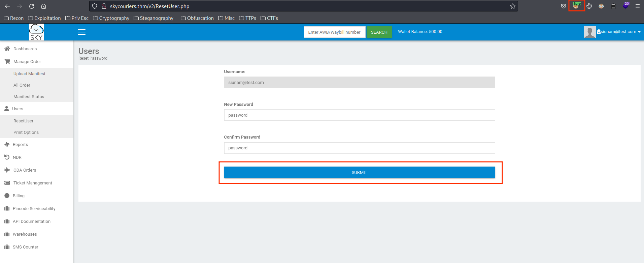Viewport: 644px width, 263px height.
Task: Open the CTFs bookmarks folder
Action: 269,18
